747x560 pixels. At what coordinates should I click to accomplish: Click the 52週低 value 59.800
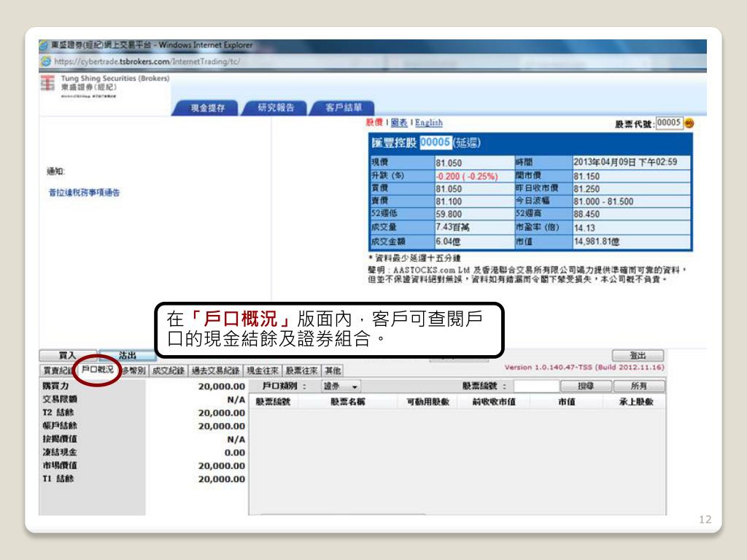[449, 214]
